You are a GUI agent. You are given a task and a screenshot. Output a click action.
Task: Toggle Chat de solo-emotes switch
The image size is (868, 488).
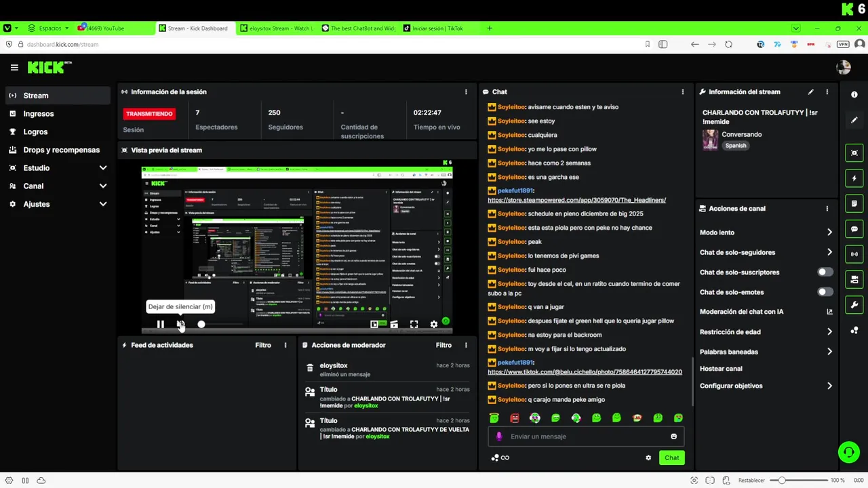825,292
